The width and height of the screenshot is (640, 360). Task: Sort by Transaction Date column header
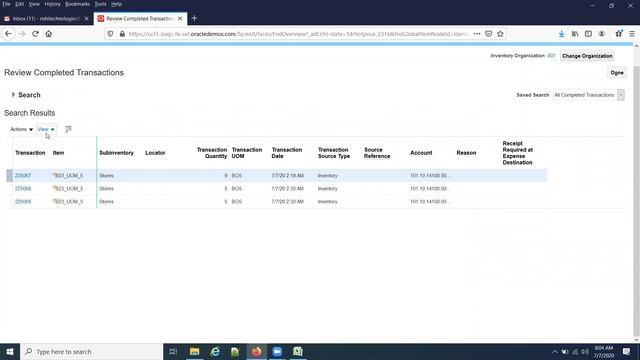287,153
